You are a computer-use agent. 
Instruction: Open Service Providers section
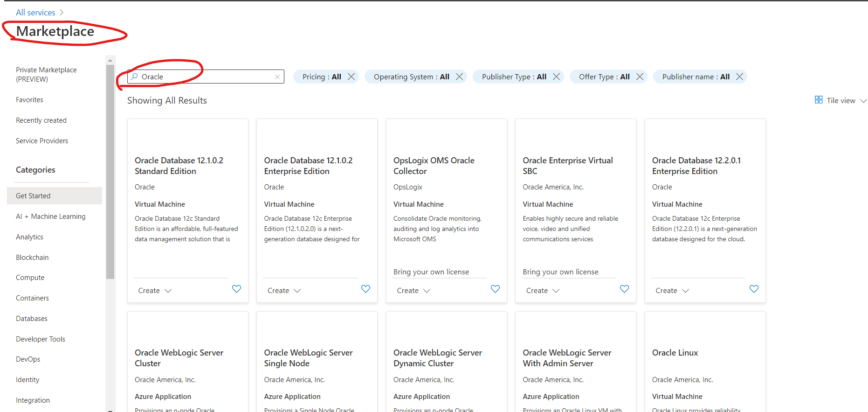[x=42, y=141]
